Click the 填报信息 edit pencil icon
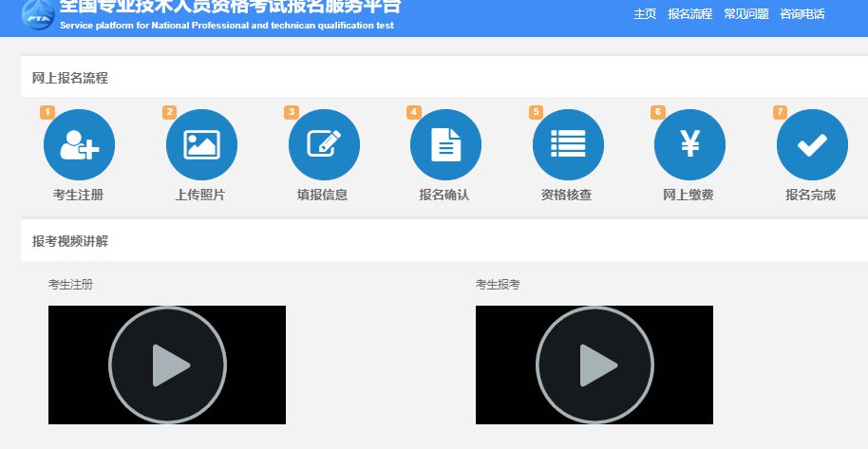This screenshot has height=449, width=868. [324, 144]
